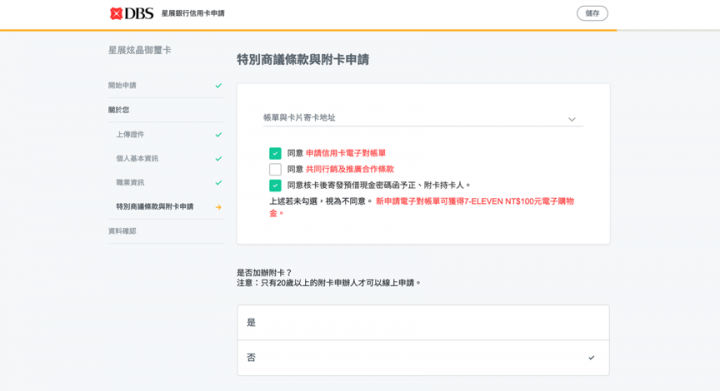Click the green checkmark beside 上傳證件

[219, 134]
